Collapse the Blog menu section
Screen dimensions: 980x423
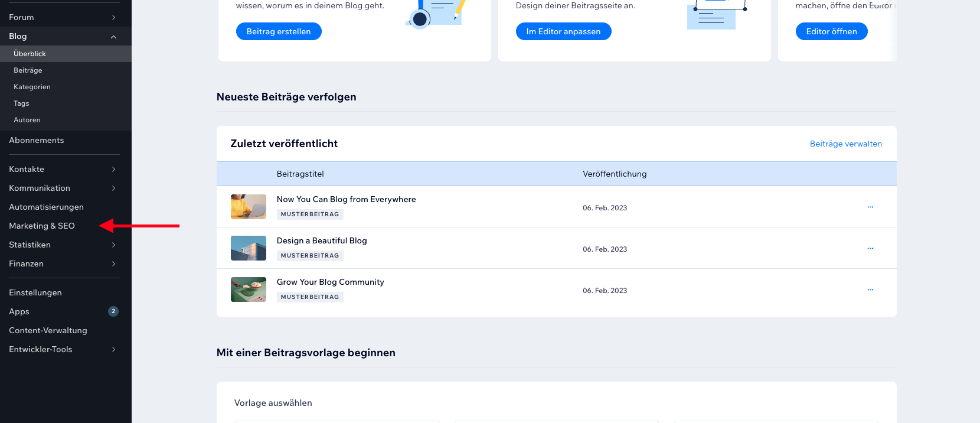pos(113,37)
